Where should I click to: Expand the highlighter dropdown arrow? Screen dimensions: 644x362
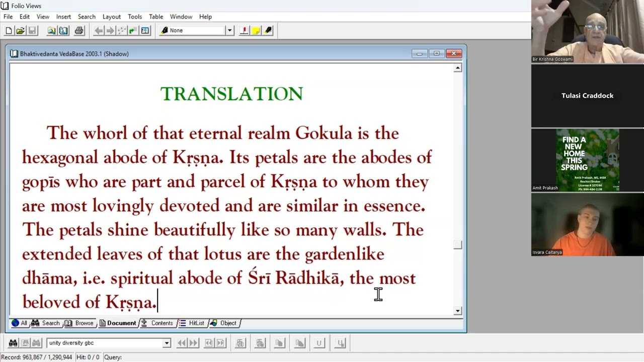(x=229, y=31)
